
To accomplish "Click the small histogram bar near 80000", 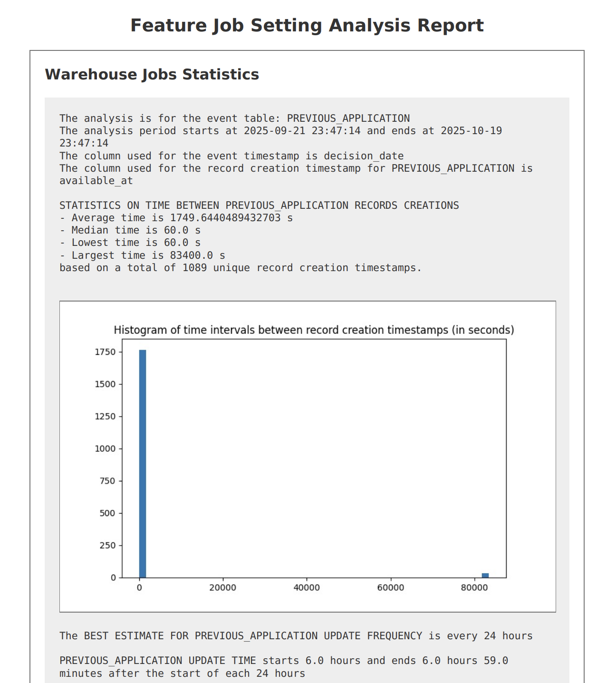I will 485,576.
